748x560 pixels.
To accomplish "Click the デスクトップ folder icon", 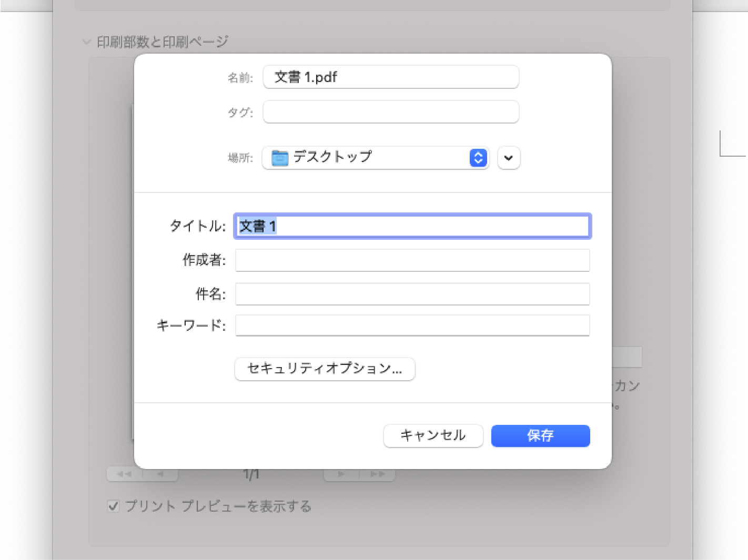I will pos(280,157).
